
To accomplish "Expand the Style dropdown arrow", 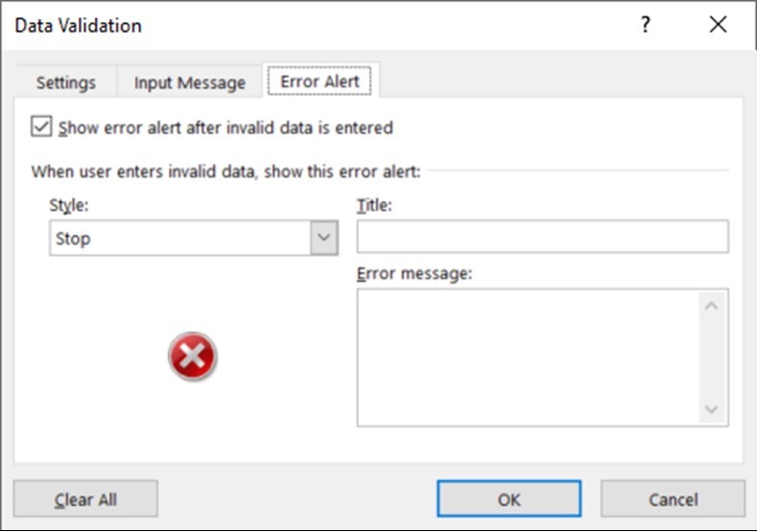I will click(324, 239).
